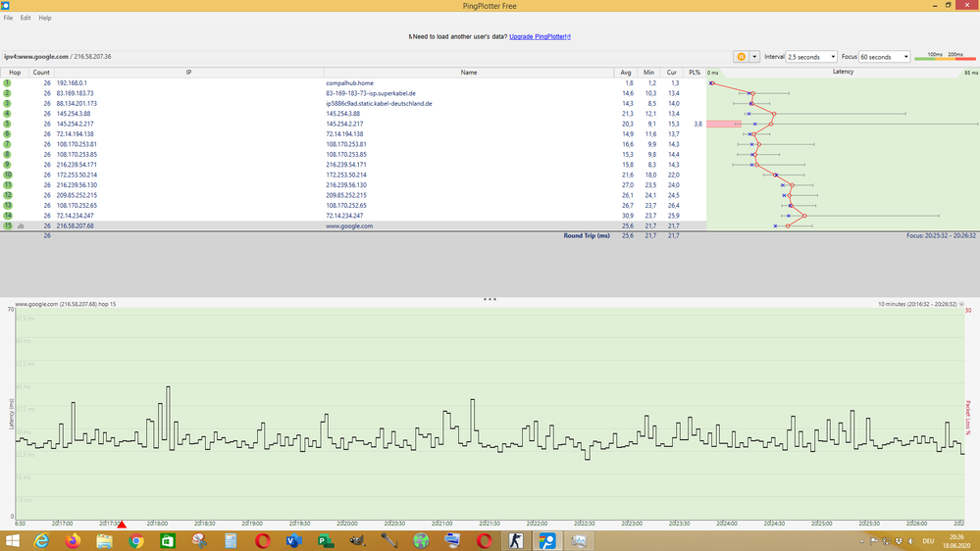Viewport: 980px width, 551px height.
Task: Open the 10 minutes timeline range dropdown arrow
Action: [961, 304]
